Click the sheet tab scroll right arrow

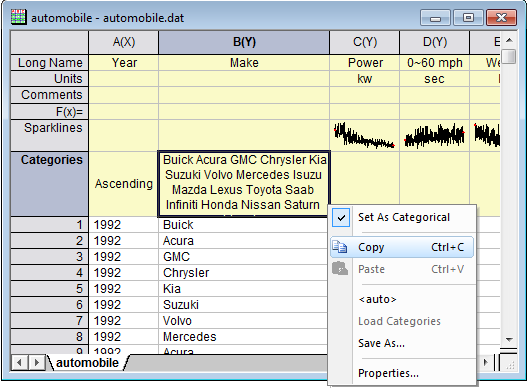36,363
